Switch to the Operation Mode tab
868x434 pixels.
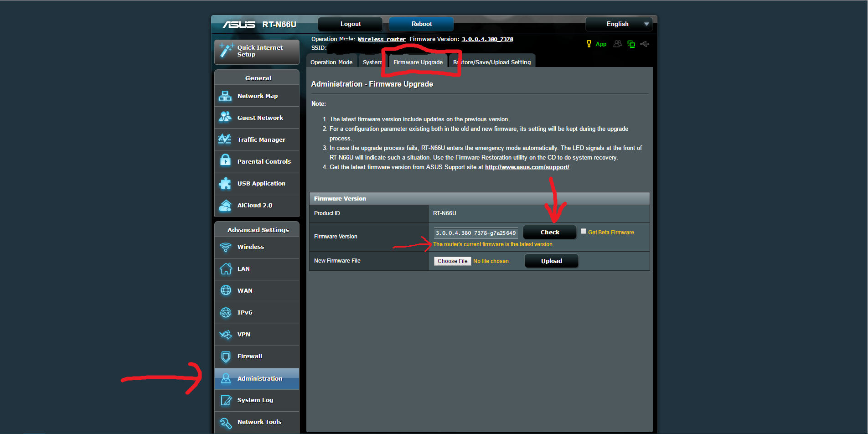tap(331, 61)
